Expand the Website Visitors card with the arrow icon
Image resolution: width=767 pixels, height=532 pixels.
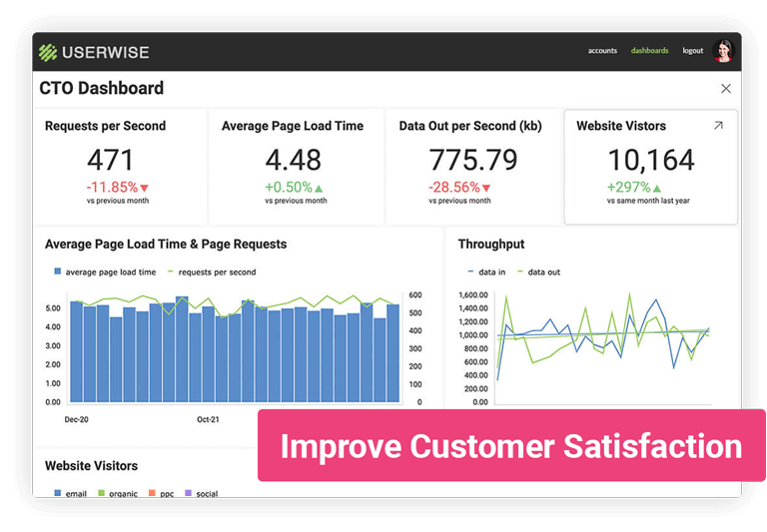pos(717,126)
